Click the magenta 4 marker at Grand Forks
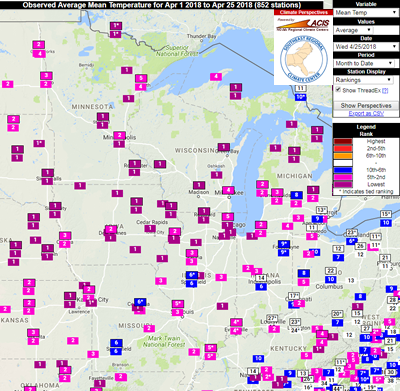Viewport: 400px width, 391px height. coord(39,53)
